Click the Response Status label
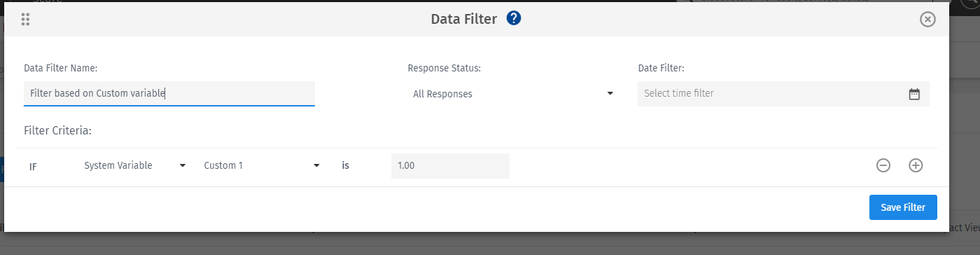This screenshot has width=980, height=255. point(444,68)
